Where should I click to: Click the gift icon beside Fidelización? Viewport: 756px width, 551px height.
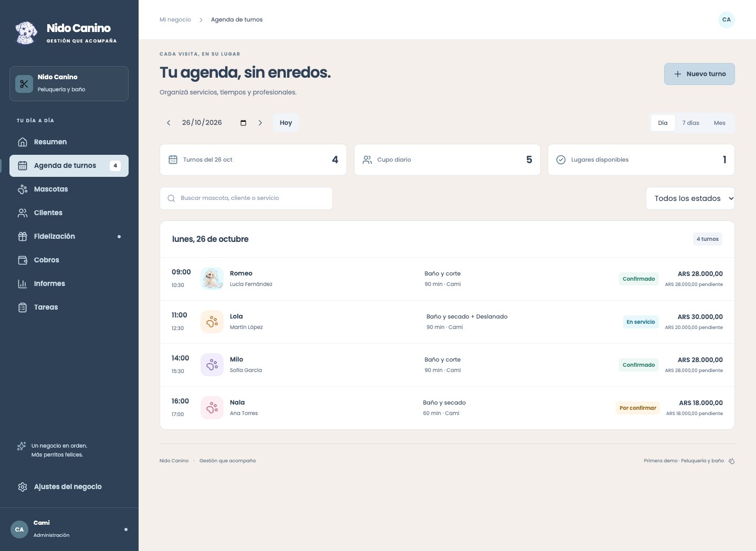(x=23, y=236)
